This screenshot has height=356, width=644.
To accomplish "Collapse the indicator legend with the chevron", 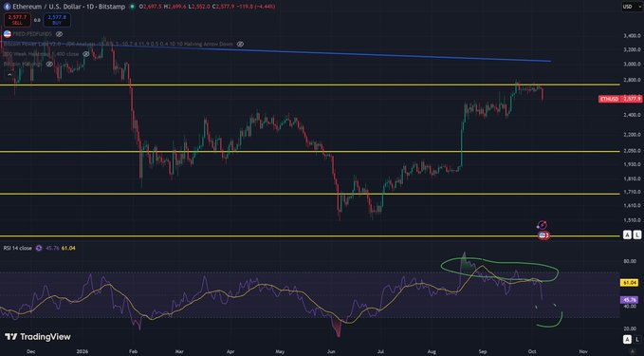I will [x=9, y=75].
